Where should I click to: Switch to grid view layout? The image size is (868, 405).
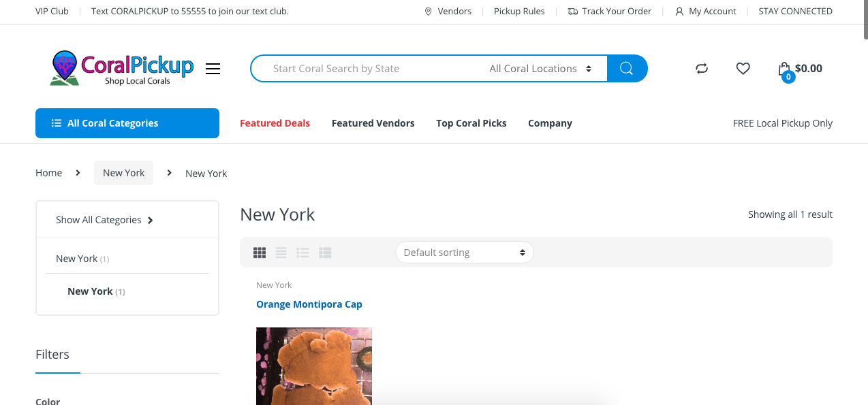coord(260,253)
